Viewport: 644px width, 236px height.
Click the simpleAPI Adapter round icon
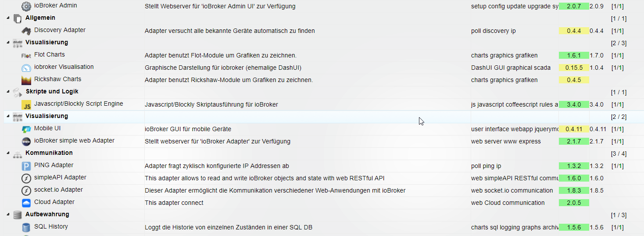tap(26, 178)
